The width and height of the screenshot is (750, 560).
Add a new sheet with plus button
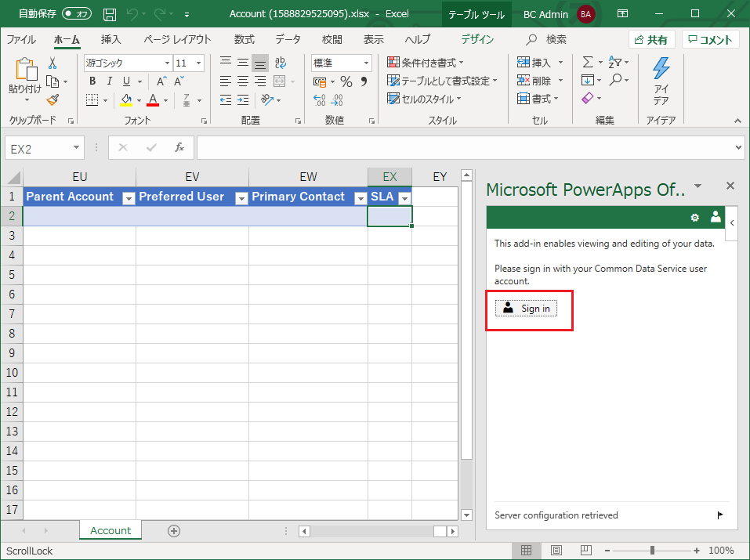point(174,531)
